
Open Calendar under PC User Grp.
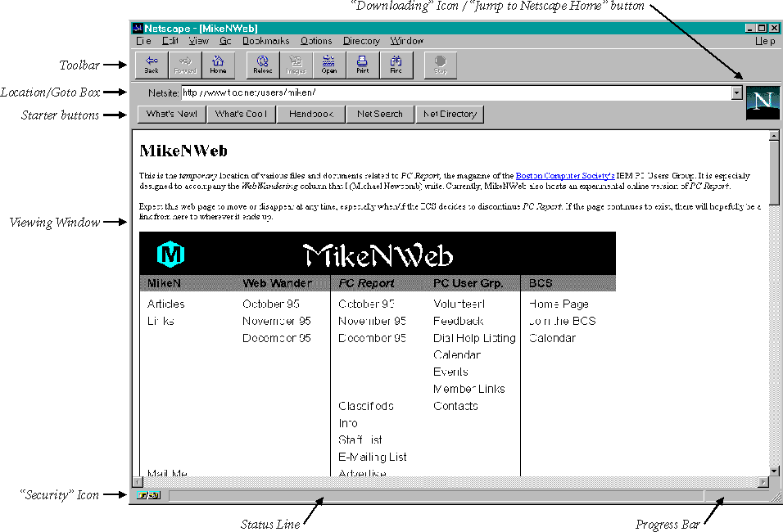pos(457,355)
